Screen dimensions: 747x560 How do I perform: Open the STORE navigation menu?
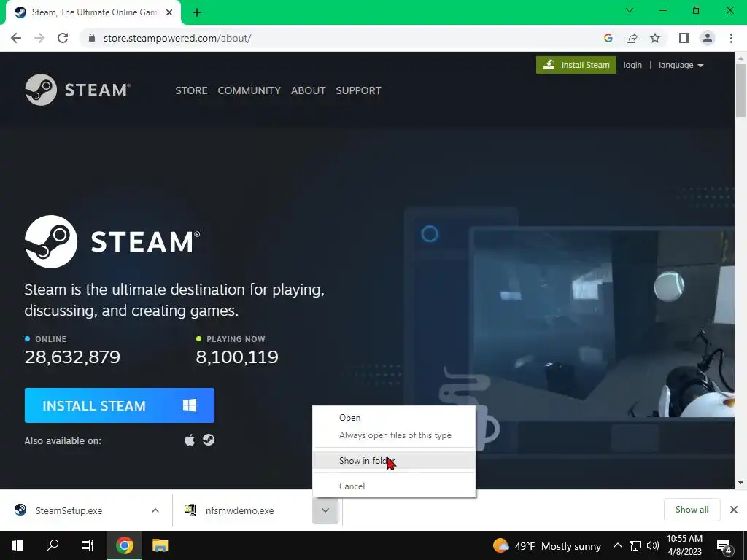tap(191, 90)
